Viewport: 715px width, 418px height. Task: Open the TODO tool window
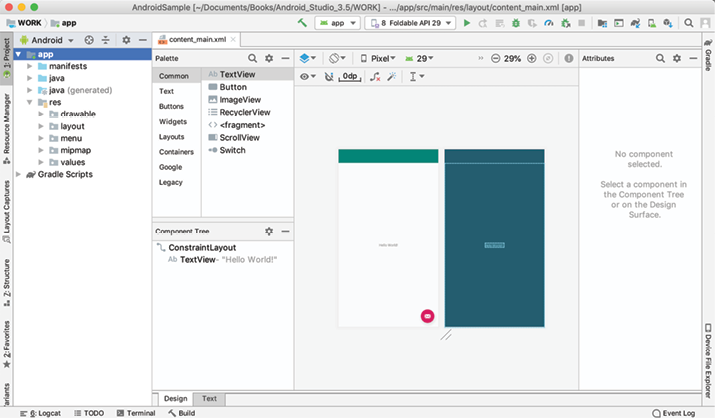(89, 413)
